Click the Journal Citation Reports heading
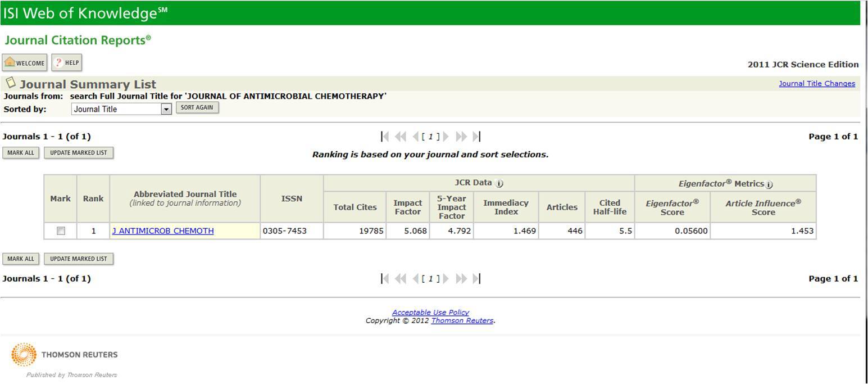868x384 pixels. [x=78, y=40]
